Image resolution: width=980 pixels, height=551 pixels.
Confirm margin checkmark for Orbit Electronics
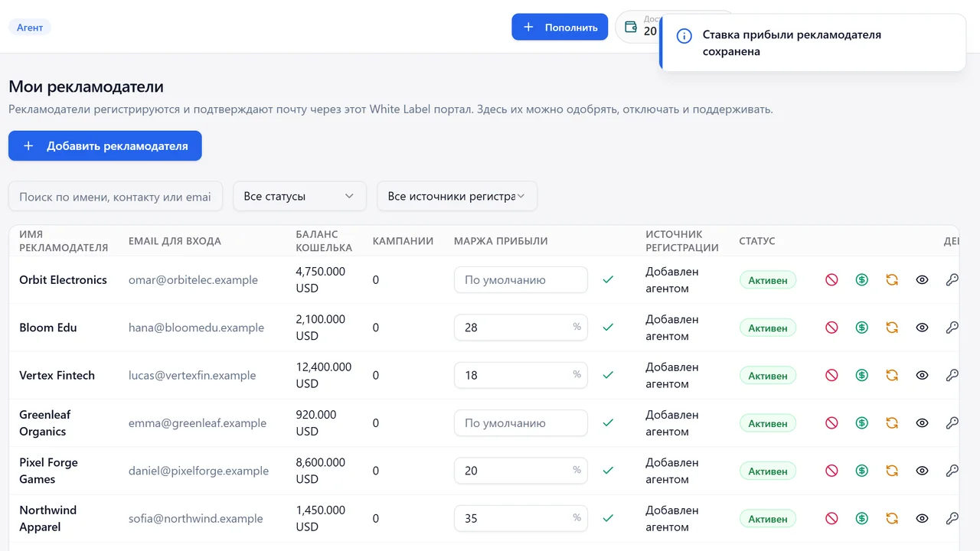pos(608,280)
